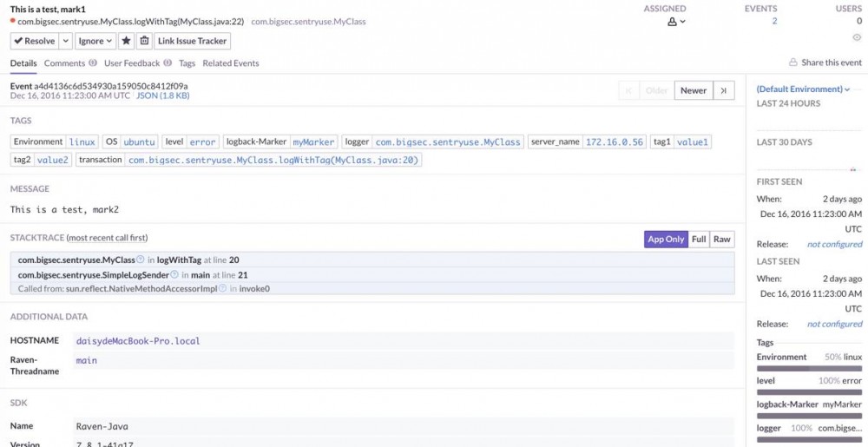Click the events count 2 link

[x=774, y=22]
